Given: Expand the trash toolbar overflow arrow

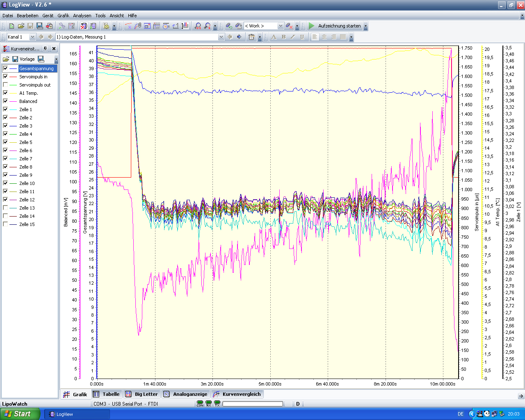Looking at the screenshot, I should click(x=260, y=37).
